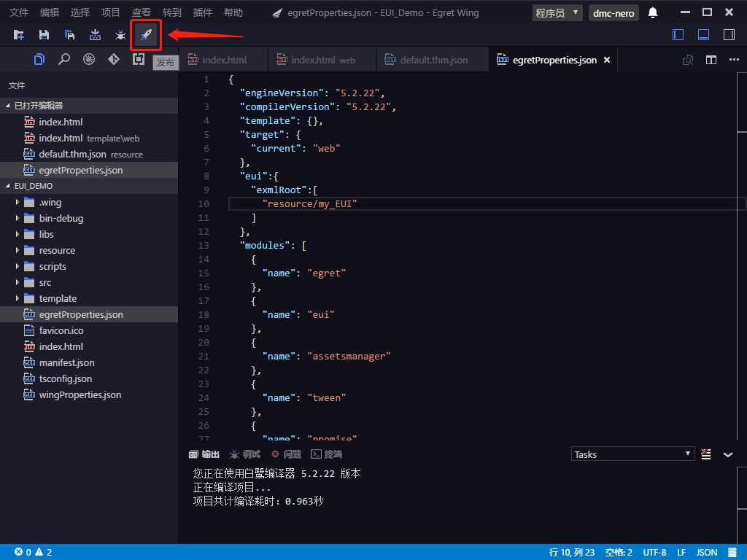Change encoding via UTF-8 status item
Screen dimensions: 747x560
point(654,553)
